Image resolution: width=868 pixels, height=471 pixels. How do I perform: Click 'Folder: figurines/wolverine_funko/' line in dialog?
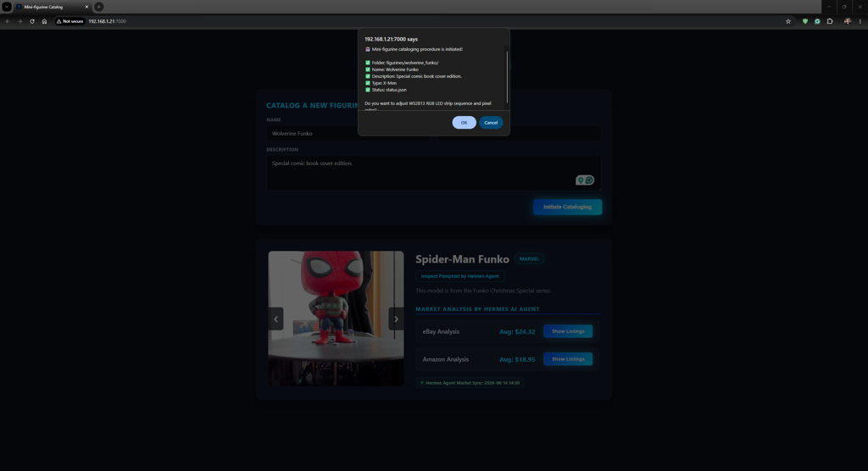(401, 63)
